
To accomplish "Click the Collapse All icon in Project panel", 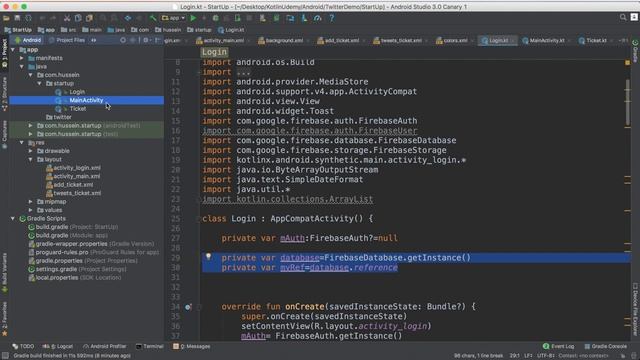I will coord(133,40).
